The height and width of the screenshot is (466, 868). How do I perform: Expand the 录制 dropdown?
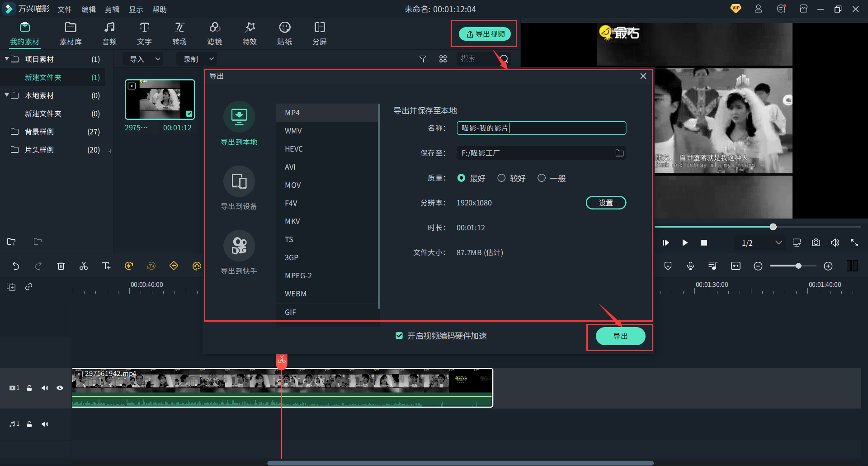[x=196, y=59]
